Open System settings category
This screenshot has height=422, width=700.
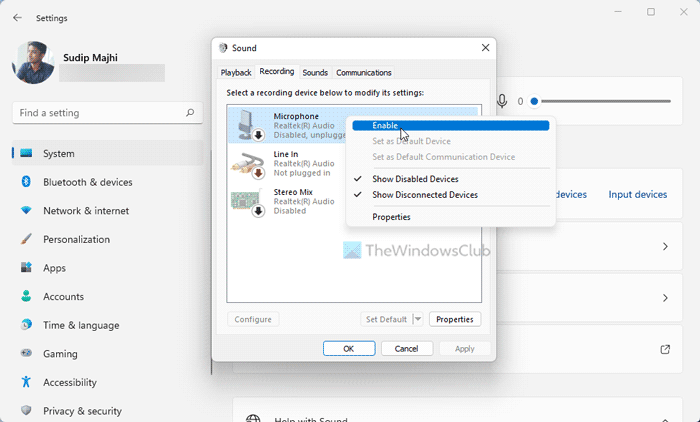(x=108, y=153)
